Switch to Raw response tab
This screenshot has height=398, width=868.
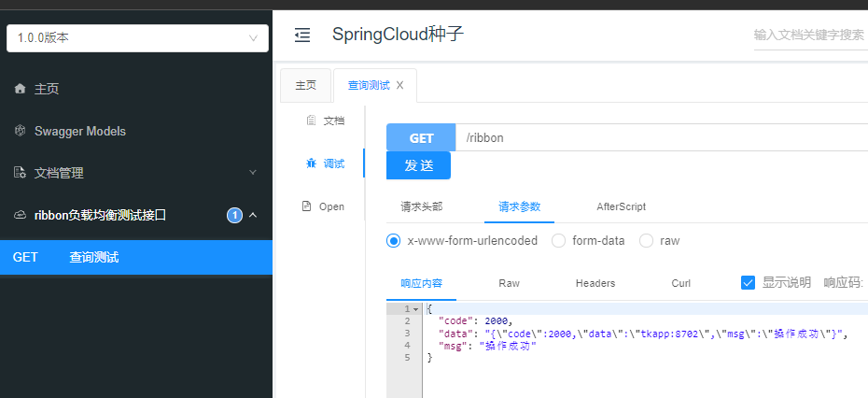pyautogui.click(x=510, y=283)
